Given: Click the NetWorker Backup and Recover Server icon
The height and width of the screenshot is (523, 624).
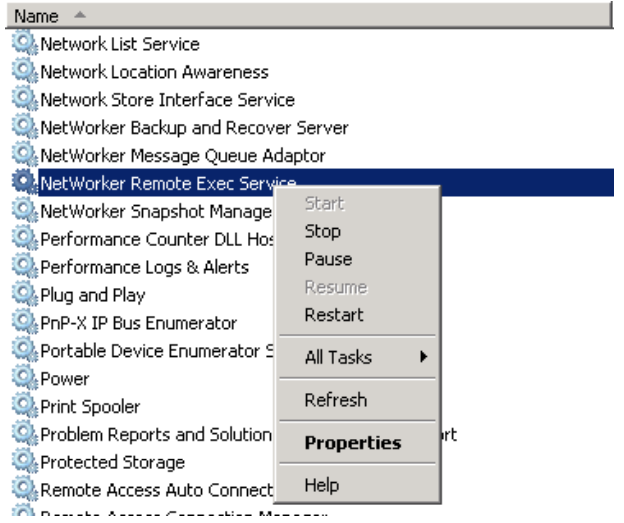Looking at the screenshot, I should (25, 127).
